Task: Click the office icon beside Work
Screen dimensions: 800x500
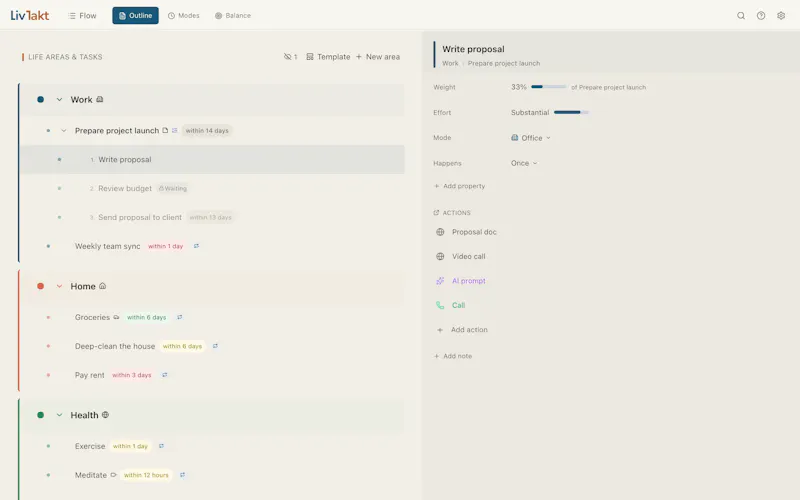Action: pos(99,99)
